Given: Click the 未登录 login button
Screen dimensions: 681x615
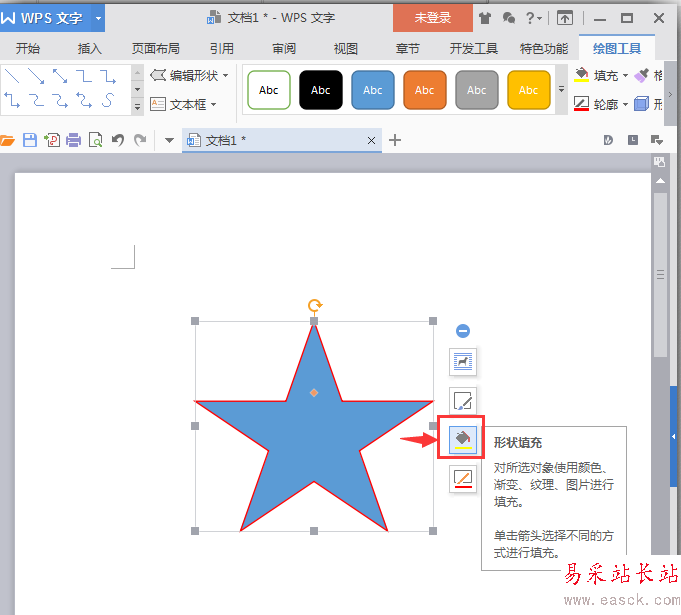Looking at the screenshot, I should coord(433,18).
